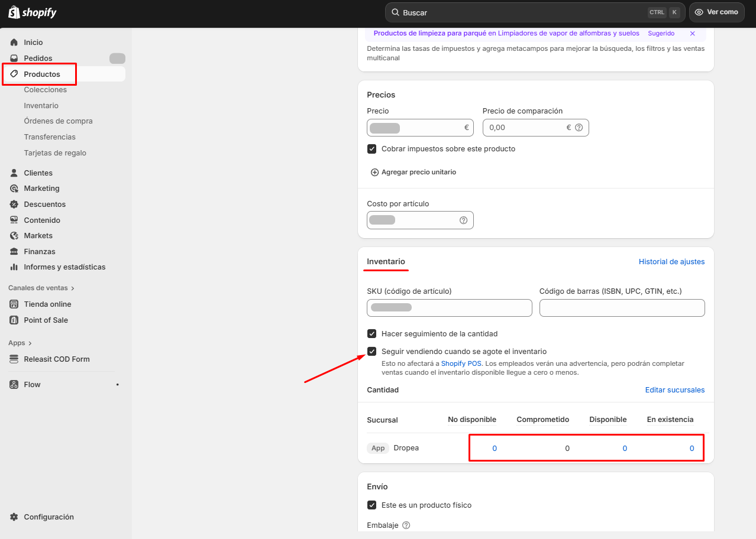The height and width of the screenshot is (539, 756).
Task: Click the Flow app icon
Action: coord(14,385)
